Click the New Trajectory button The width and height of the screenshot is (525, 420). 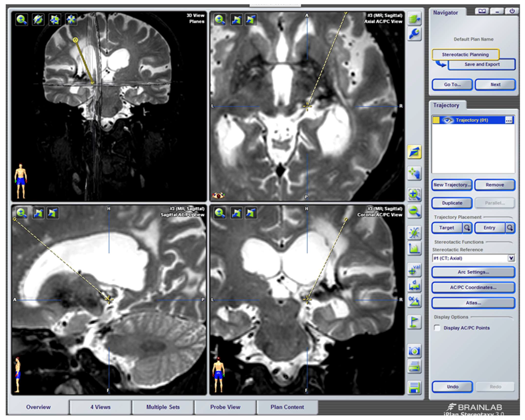(x=452, y=185)
